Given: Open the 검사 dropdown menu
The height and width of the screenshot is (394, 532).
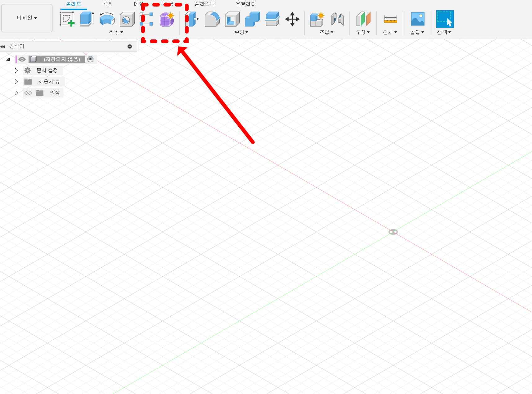Looking at the screenshot, I should 390,32.
